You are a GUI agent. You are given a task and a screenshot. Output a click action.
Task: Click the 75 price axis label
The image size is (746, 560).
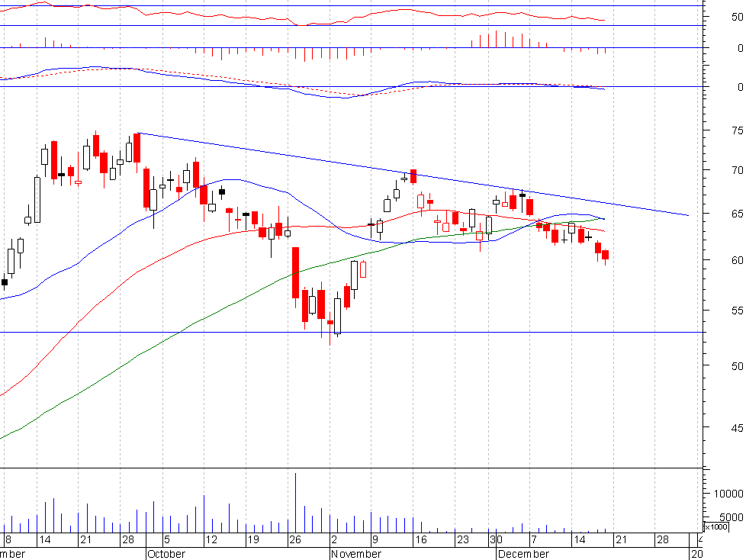pos(737,130)
